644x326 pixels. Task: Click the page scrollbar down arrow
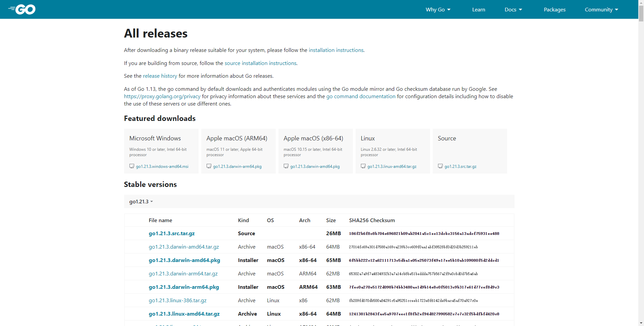[641, 323]
